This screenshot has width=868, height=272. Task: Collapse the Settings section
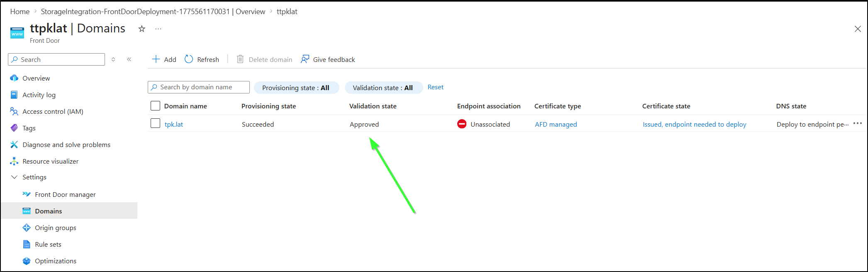pos(14,177)
